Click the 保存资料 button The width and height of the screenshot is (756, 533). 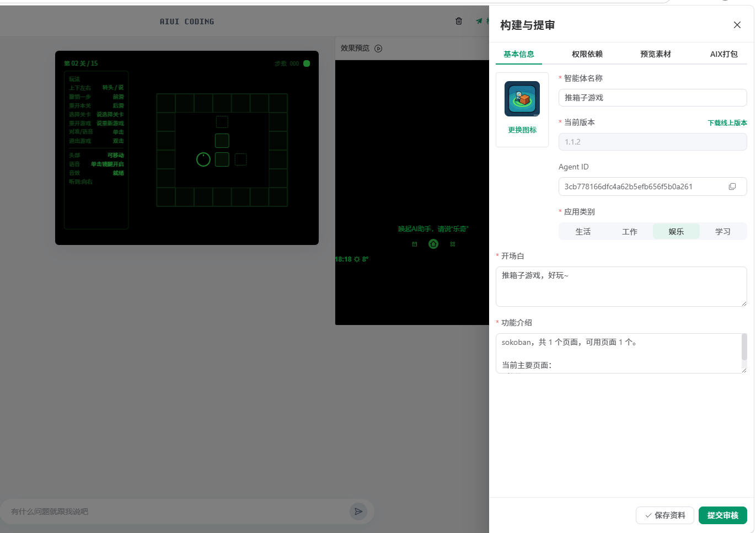[665, 515]
